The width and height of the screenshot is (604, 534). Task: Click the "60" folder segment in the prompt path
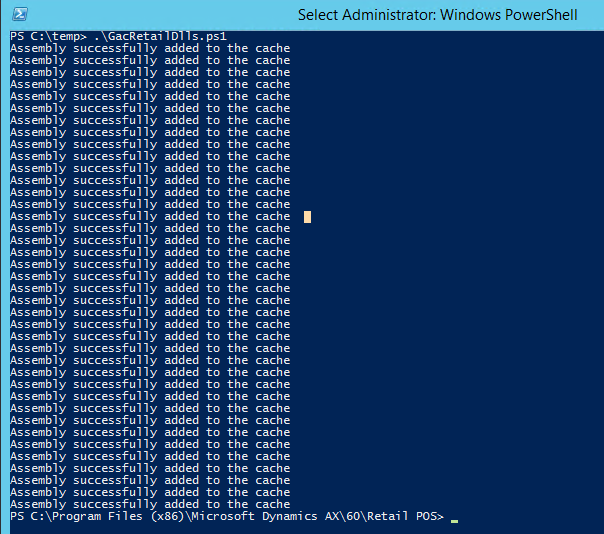349,516
